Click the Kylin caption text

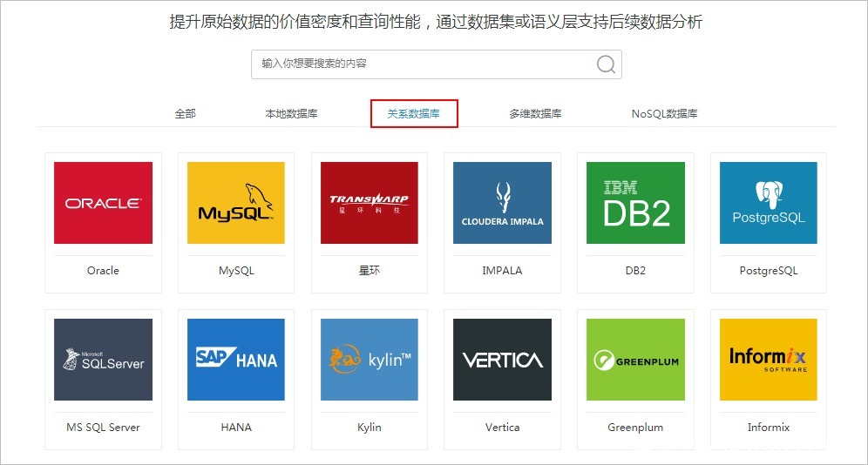[370, 427]
